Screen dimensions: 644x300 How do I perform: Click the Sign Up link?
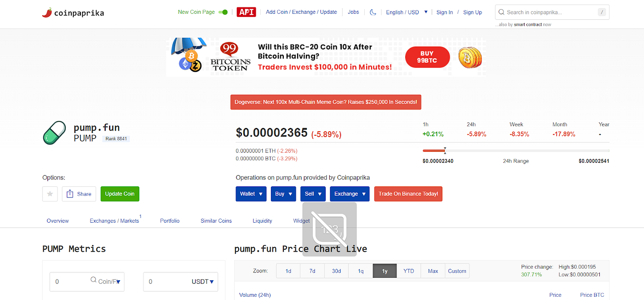(x=472, y=12)
